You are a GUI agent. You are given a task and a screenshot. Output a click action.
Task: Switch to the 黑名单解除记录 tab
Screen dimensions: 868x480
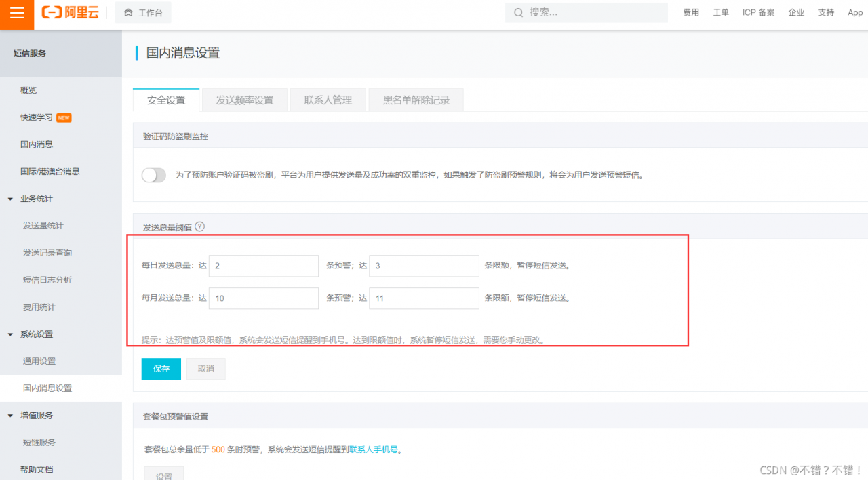point(416,100)
